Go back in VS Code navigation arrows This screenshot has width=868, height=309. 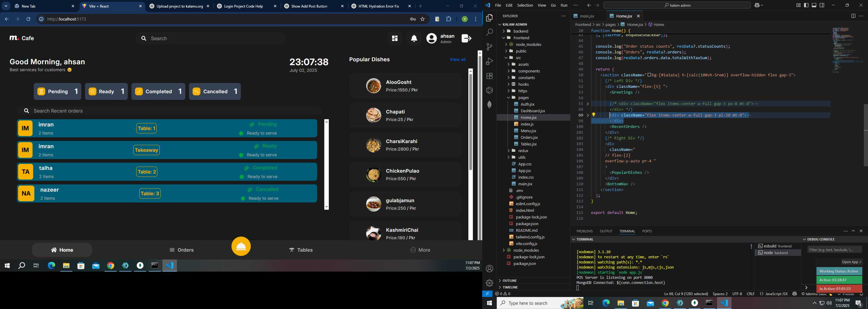coord(589,5)
